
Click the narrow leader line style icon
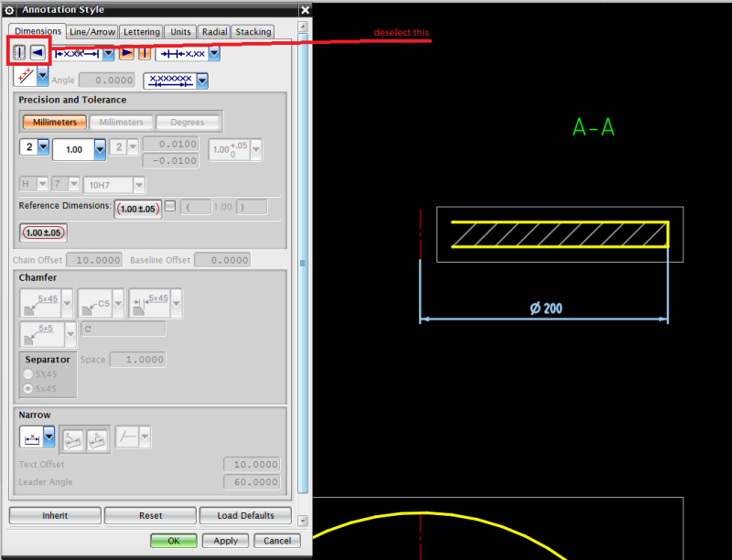pyautogui.click(x=127, y=437)
